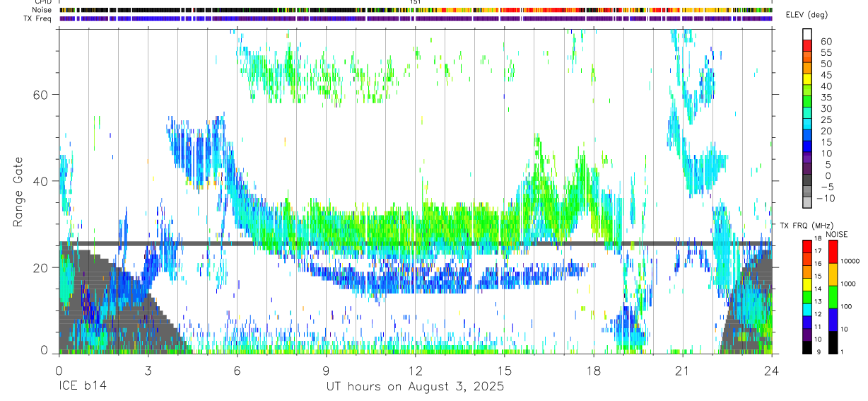Screen dimensions: 868x401
Task: Select the red top swatch of NOISE colorbar
Action: [833, 252]
